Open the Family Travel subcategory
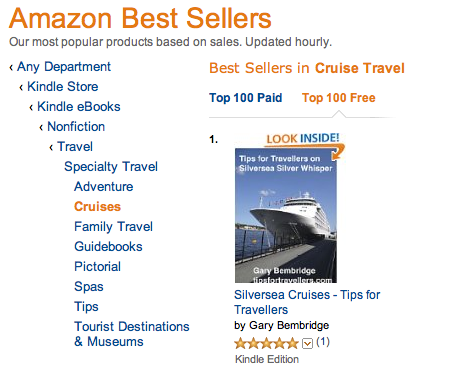 pos(113,227)
